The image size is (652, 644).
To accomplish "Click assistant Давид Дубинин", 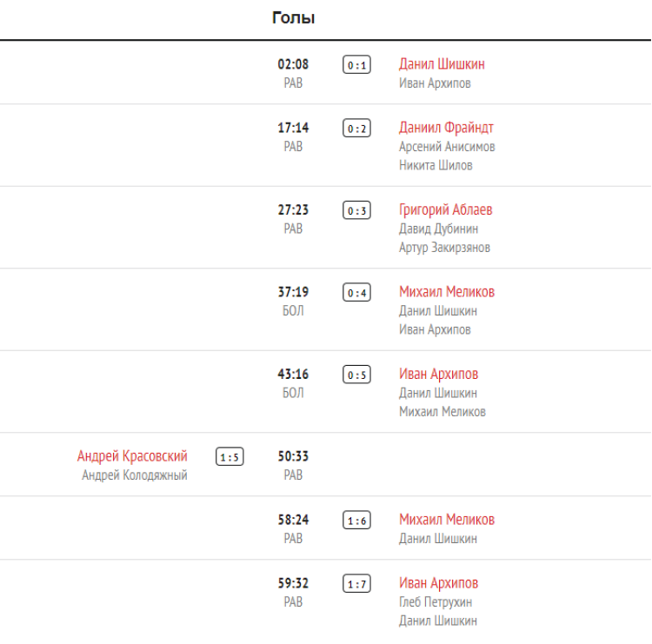I will (438, 229).
